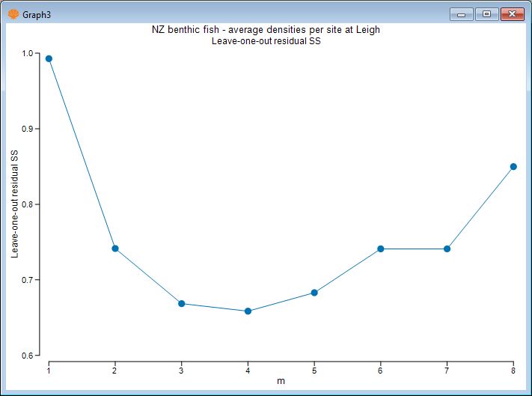
Task: Click the vertical y-axis label text
Action: click(x=14, y=204)
